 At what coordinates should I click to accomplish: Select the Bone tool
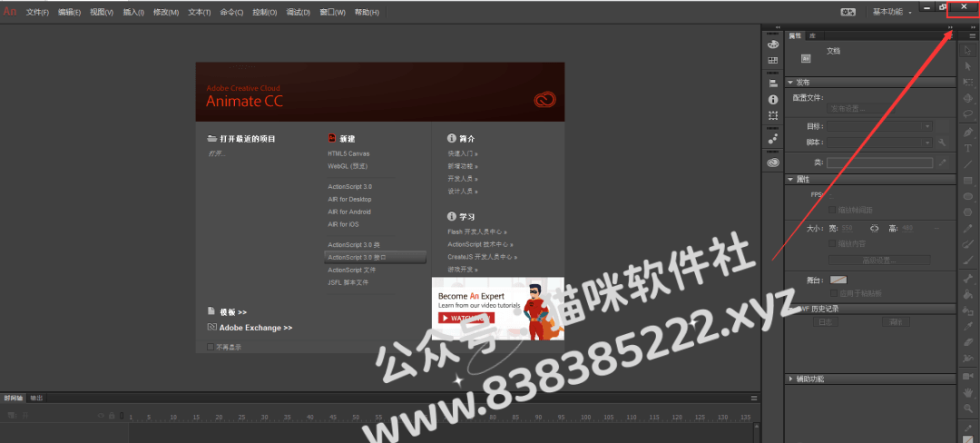pos(968,278)
